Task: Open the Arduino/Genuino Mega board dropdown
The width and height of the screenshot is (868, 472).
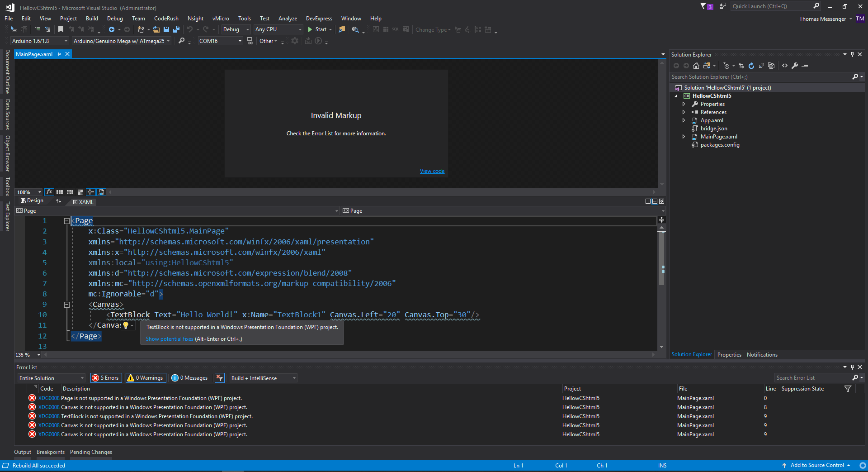Action: tap(122, 41)
